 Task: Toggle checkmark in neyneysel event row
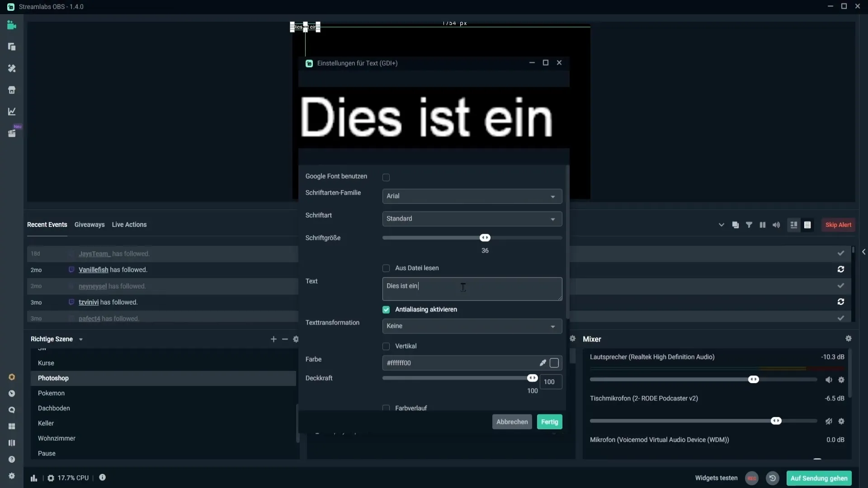click(x=841, y=286)
